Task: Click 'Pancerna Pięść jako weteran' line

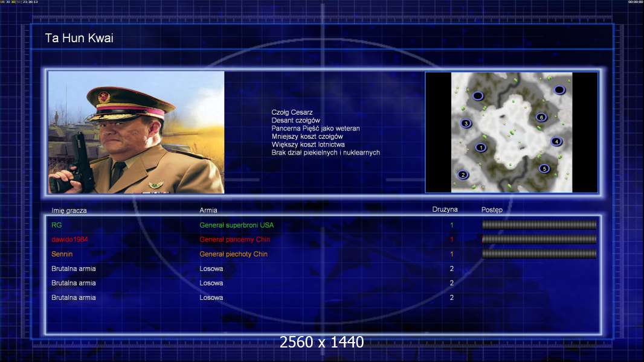Action: pos(315,129)
